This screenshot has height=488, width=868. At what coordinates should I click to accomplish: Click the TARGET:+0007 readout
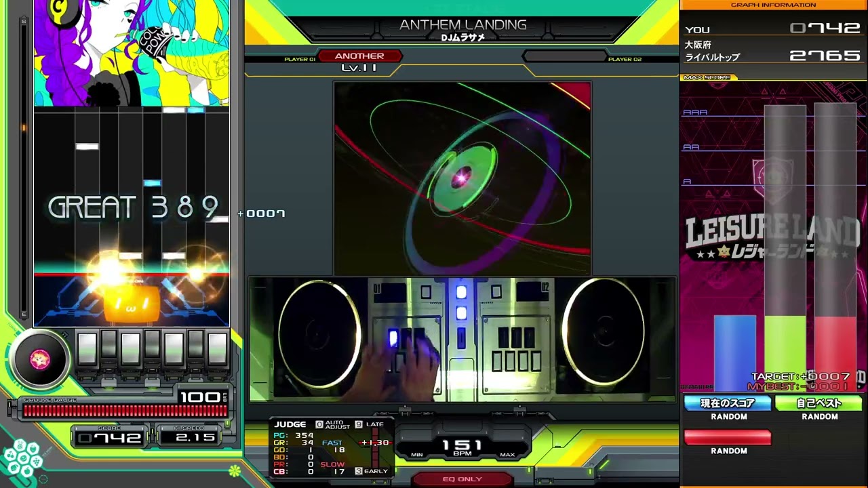[x=800, y=376]
